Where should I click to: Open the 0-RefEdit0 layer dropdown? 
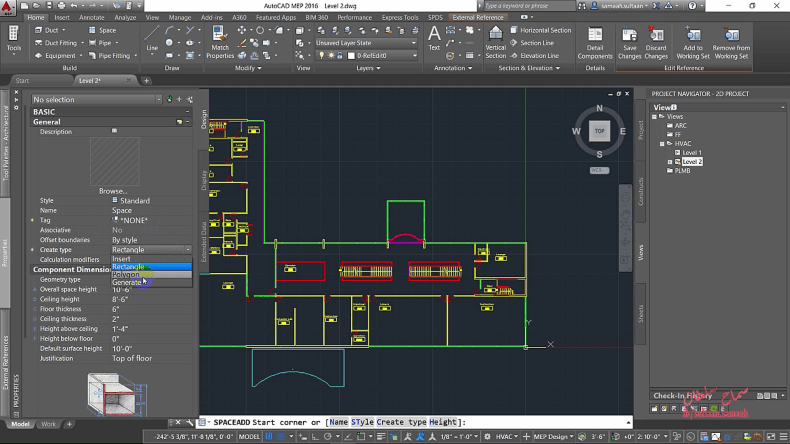pos(366,56)
